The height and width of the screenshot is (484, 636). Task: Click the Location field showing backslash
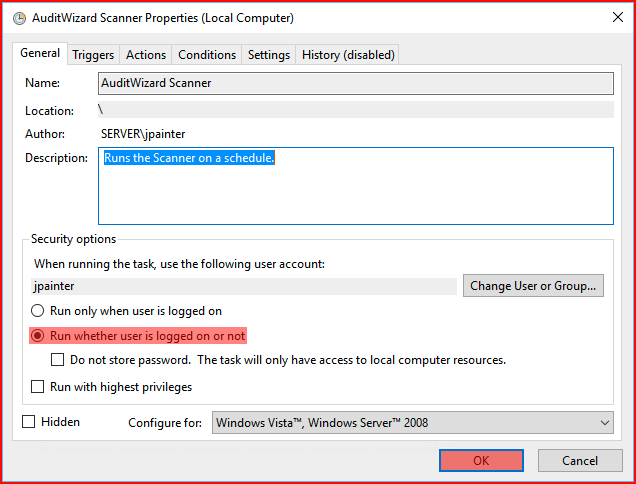(356, 110)
